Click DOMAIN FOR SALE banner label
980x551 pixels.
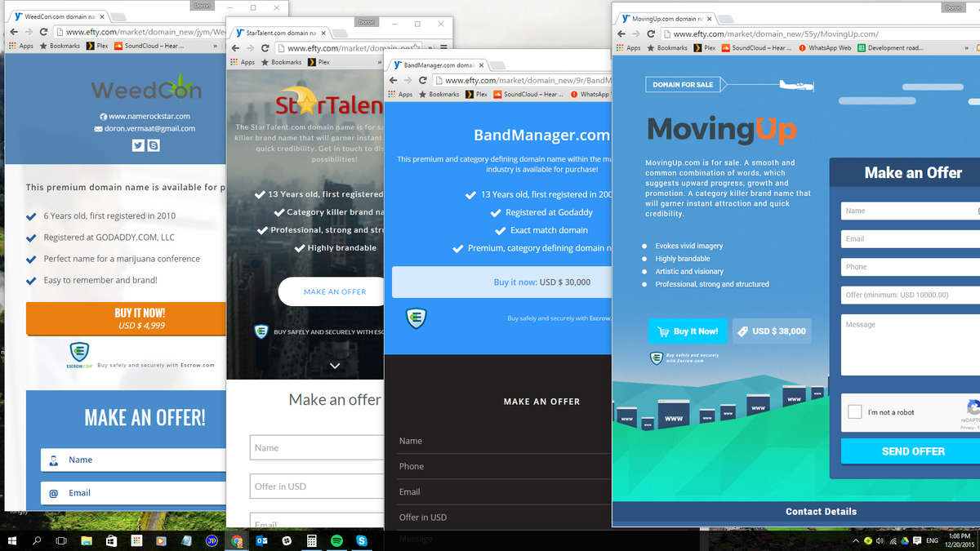[683, 85]
